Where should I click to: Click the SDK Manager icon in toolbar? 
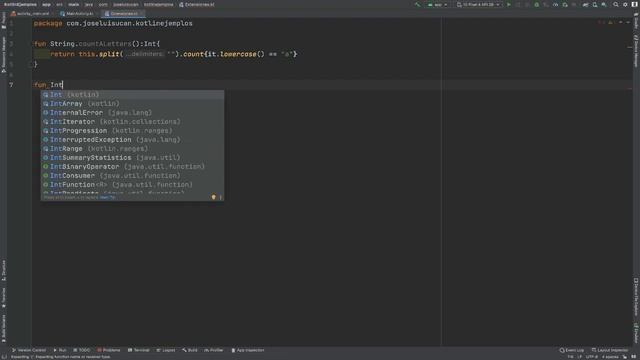604,4
